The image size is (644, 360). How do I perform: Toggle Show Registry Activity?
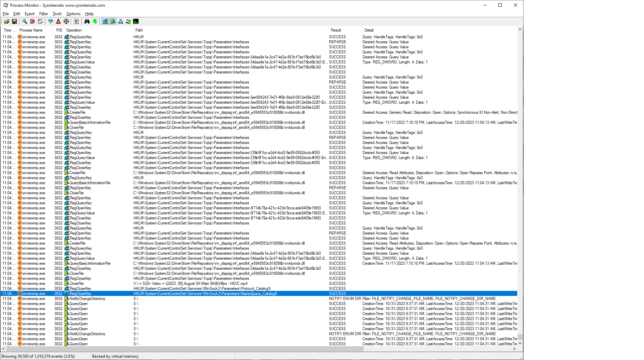pyautogui.click(x=105, y=21)
